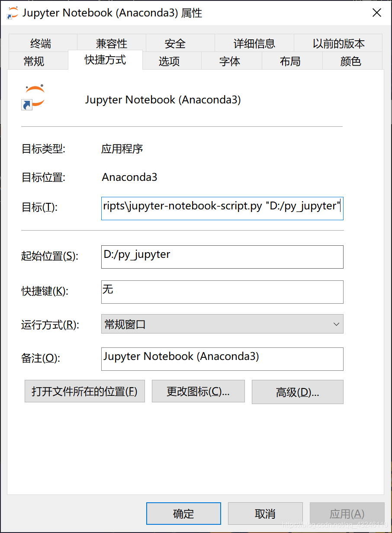Click the 运行方式(R): label
This screenshot has height=533, width=392.
(50, 325)
